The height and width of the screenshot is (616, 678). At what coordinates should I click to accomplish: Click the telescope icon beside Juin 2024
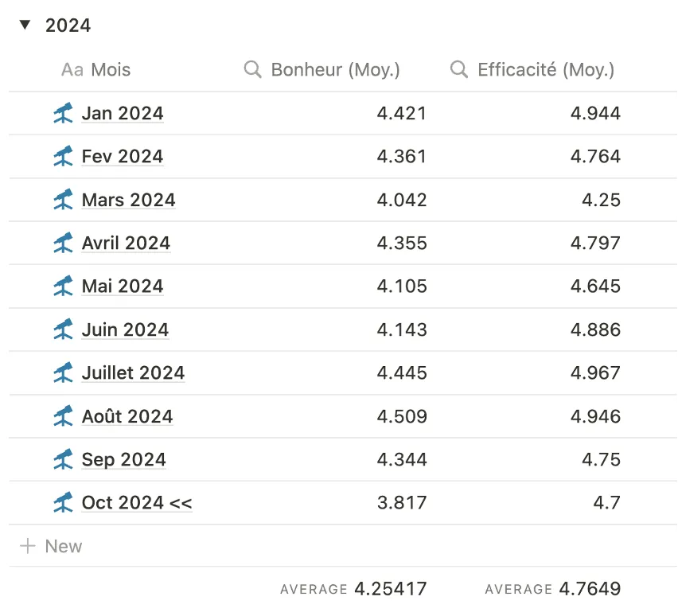[63, 329]
